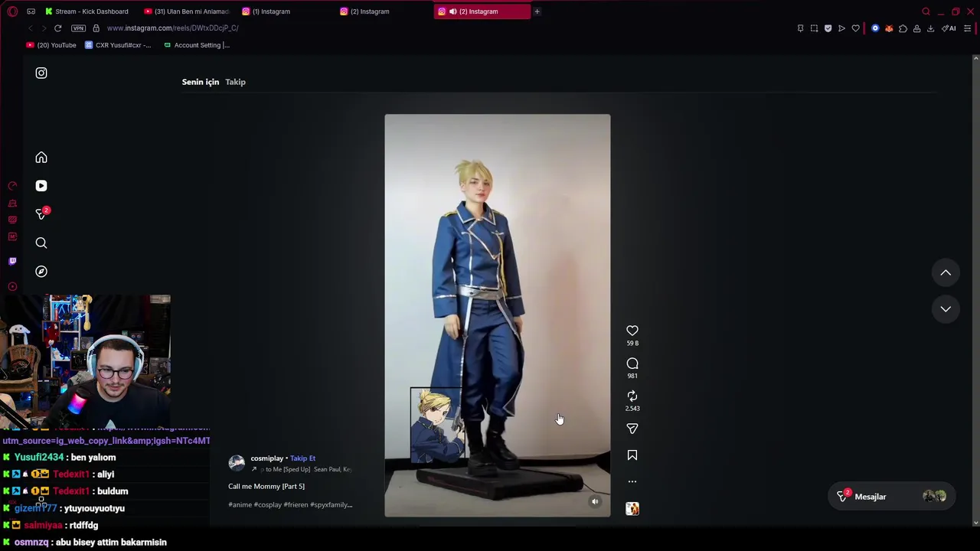980x551 pixels.
Task: Open the cosmiplay profile name
Action: 266,458
